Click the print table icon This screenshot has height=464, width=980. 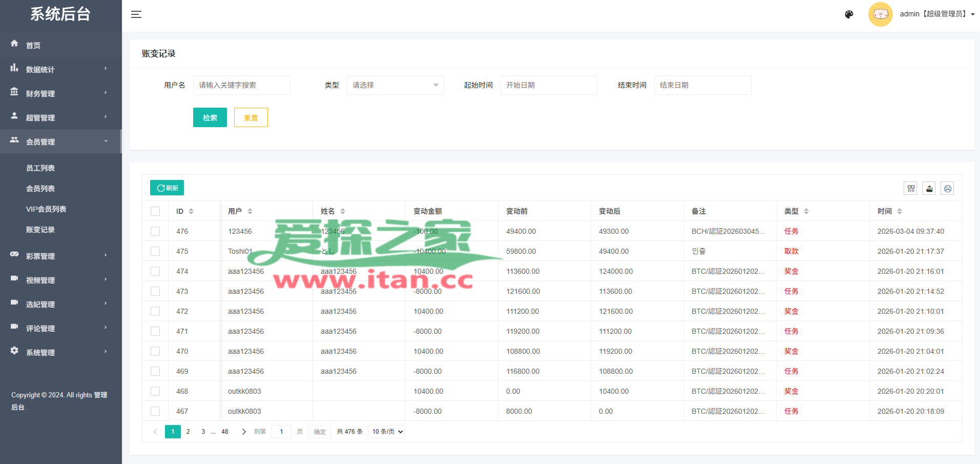click(948, 189)
